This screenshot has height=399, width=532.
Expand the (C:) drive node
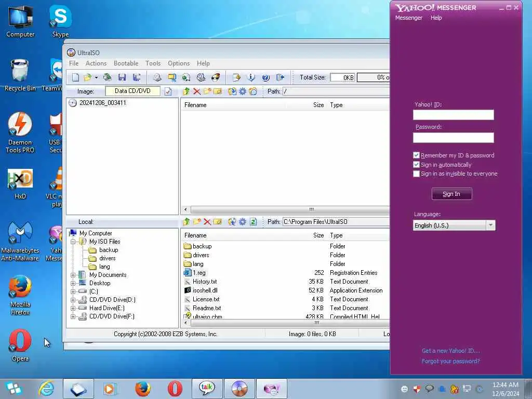click(73, 291)
